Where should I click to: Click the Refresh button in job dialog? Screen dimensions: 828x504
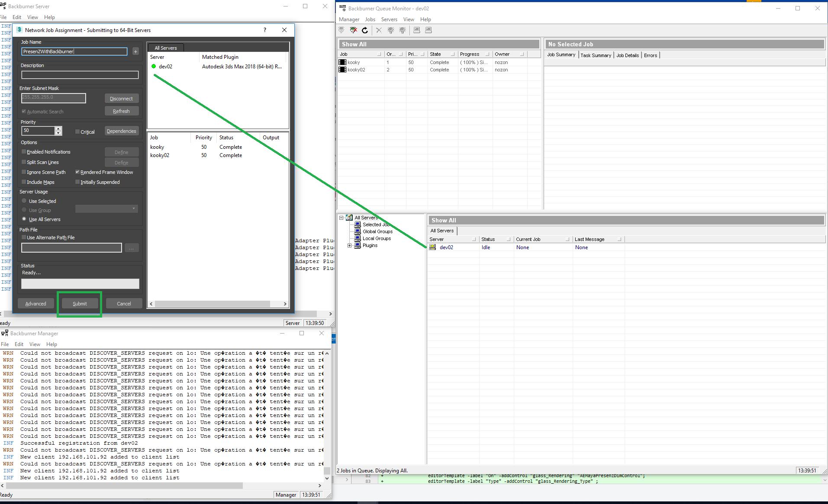122,111
